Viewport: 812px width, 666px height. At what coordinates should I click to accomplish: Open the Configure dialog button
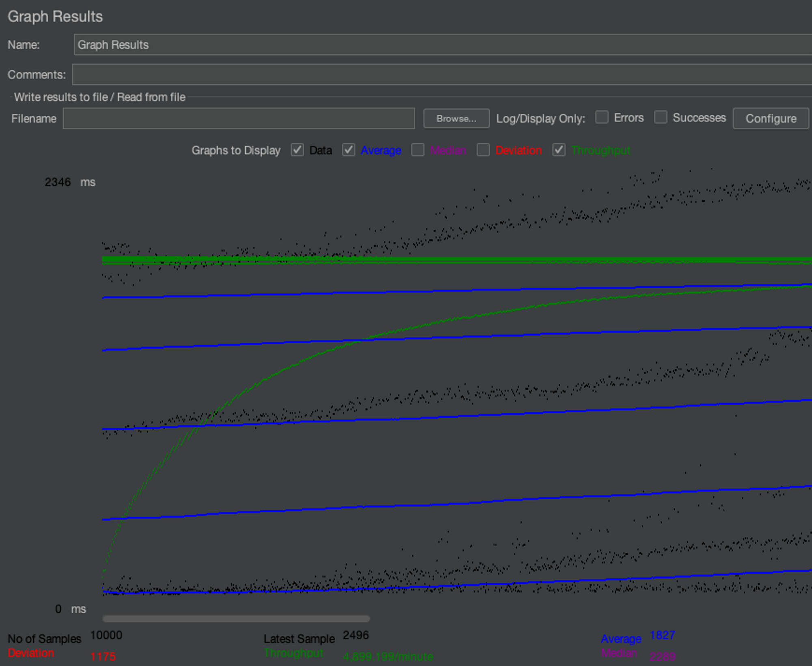(x=770, y=119)
